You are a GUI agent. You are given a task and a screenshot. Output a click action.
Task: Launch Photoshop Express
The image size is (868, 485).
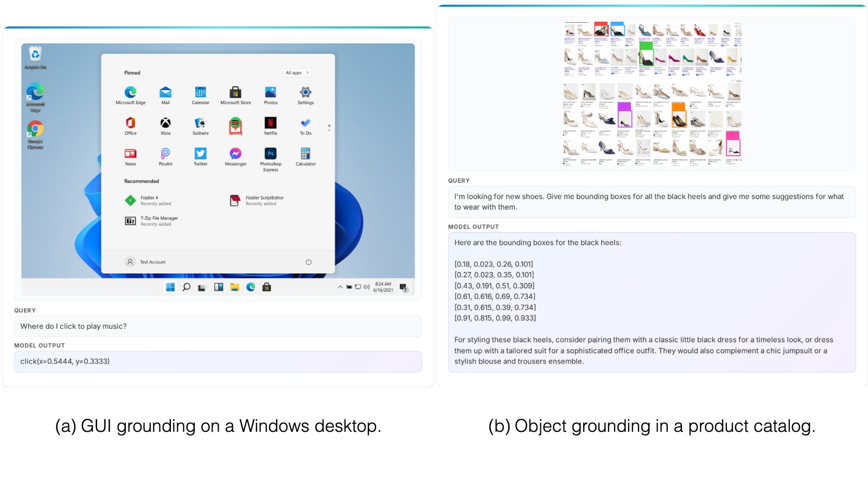(271, 159)
